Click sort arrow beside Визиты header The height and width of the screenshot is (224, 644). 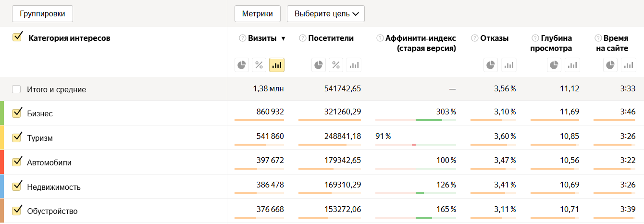(x=283, y=38)
